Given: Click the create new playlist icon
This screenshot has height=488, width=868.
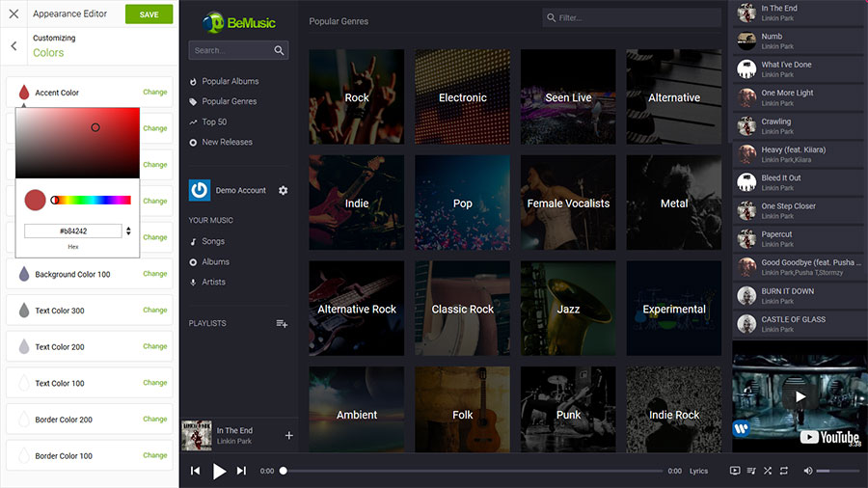Looking at the screenshot, I should point(282,324).
